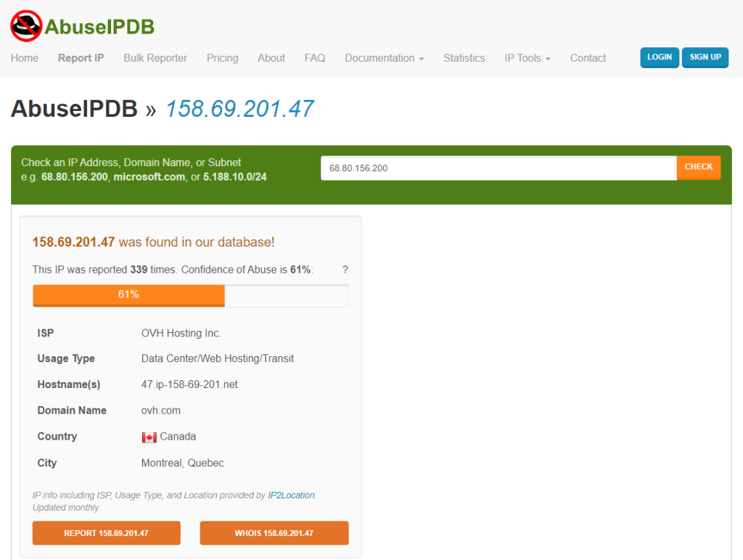743x560 pixels.
Task: Click the LOGIN button
Action: coord(660,57)
